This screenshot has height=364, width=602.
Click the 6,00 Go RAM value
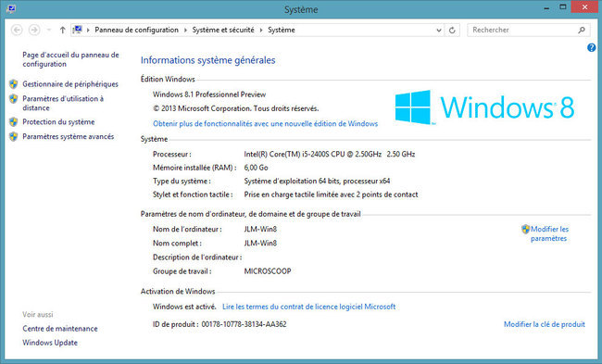pyautogui.click(x=256, y=168)
